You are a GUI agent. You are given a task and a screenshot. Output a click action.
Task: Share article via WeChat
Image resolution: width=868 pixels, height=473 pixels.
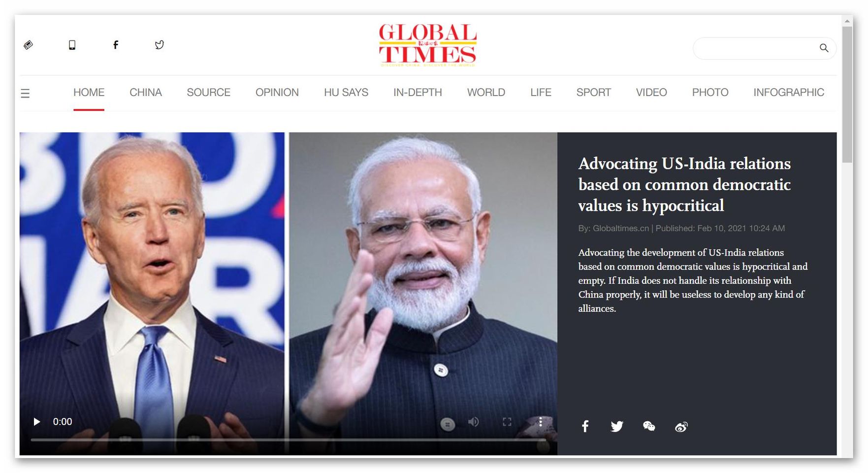pyautogui.click(x=649, y=426)
